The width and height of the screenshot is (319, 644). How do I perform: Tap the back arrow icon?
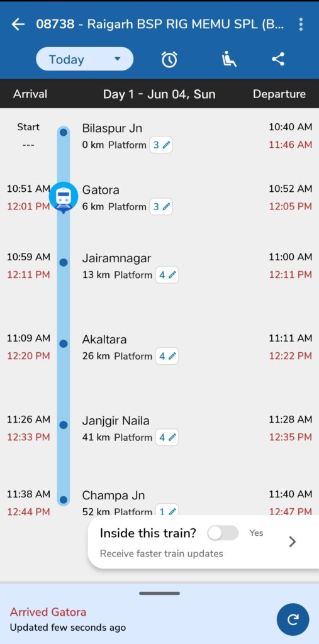18,25
